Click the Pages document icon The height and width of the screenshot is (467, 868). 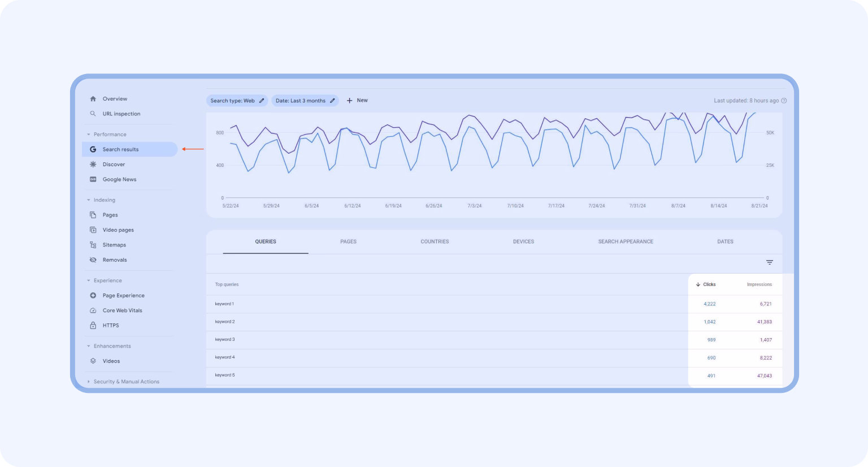[93, 215]
